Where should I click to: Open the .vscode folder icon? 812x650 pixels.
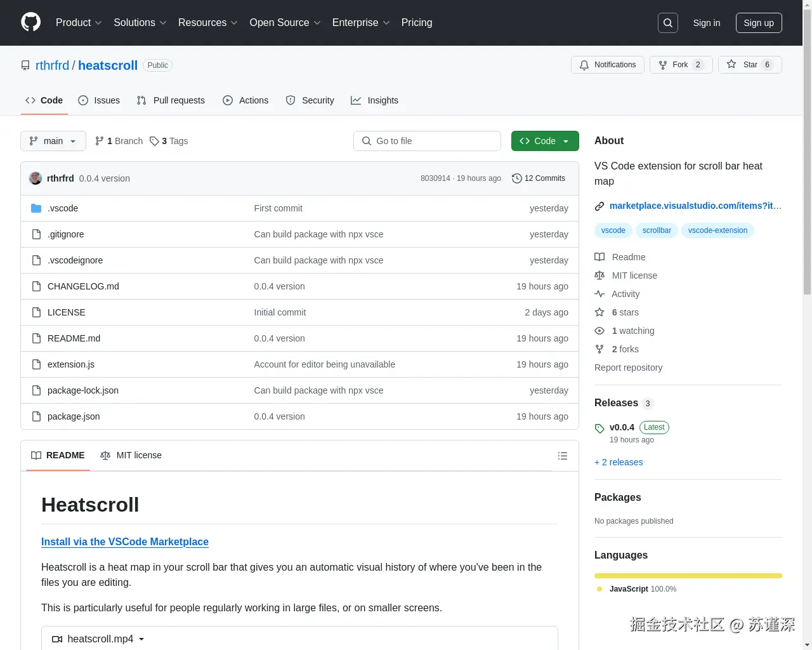click(x=36, y=208)
